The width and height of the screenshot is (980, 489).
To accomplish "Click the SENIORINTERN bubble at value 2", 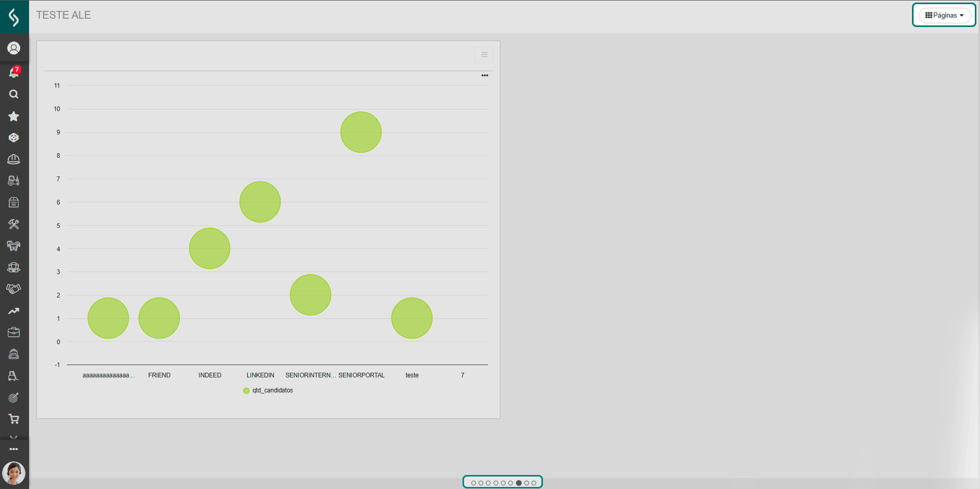I will pyautogui.click(x=310, y=295).
